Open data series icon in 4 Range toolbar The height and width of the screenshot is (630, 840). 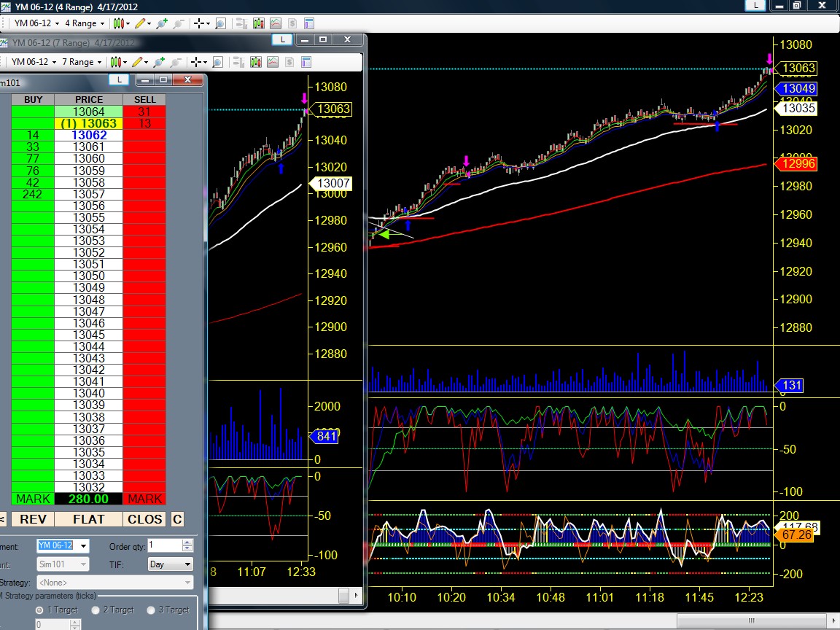(259, 23)
